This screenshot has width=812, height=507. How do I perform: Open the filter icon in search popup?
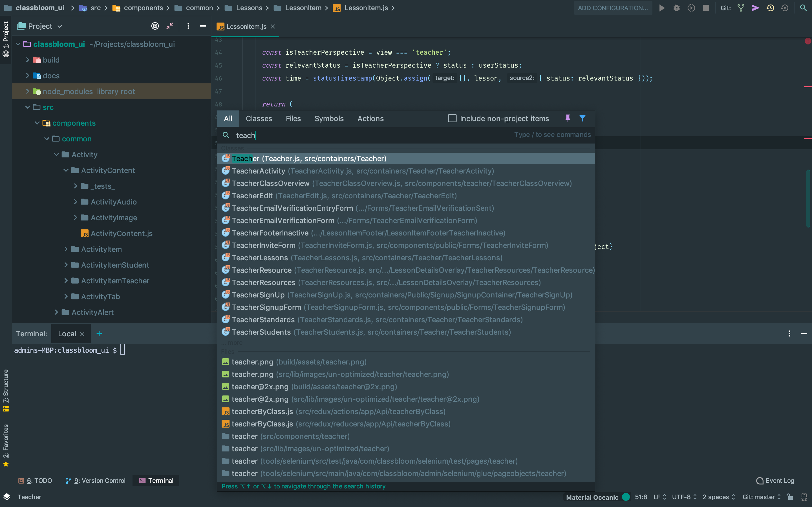(582, 118)
